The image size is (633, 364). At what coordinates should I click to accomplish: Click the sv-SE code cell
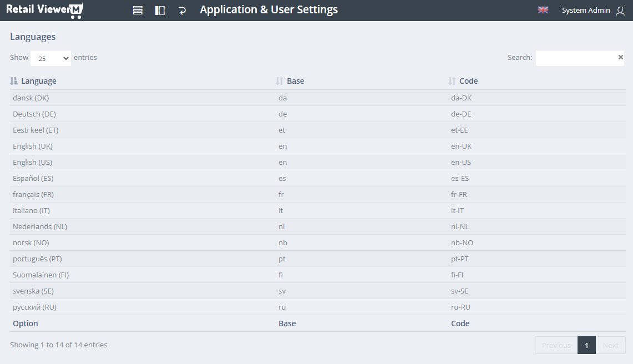point(460,291)
